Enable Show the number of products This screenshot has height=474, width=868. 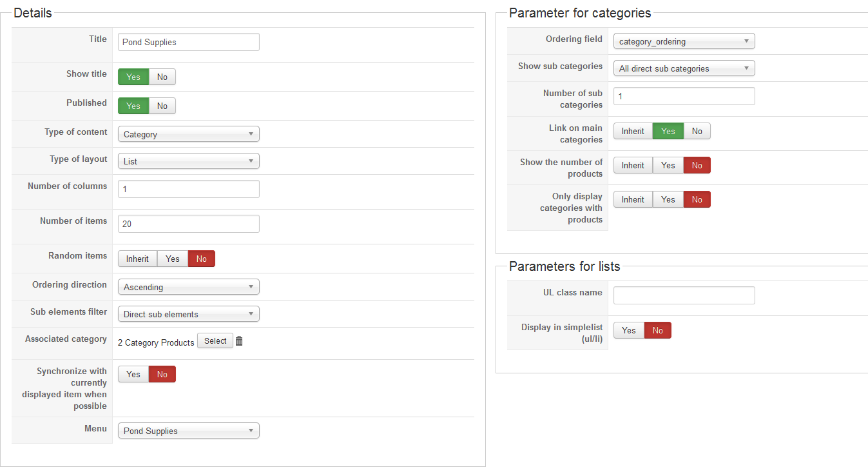tap(668, 166)
